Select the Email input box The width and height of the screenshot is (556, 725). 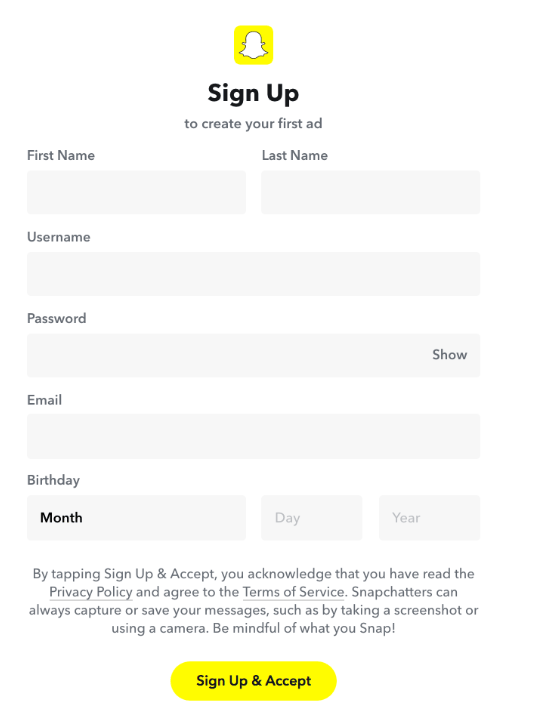click(253, 436)
